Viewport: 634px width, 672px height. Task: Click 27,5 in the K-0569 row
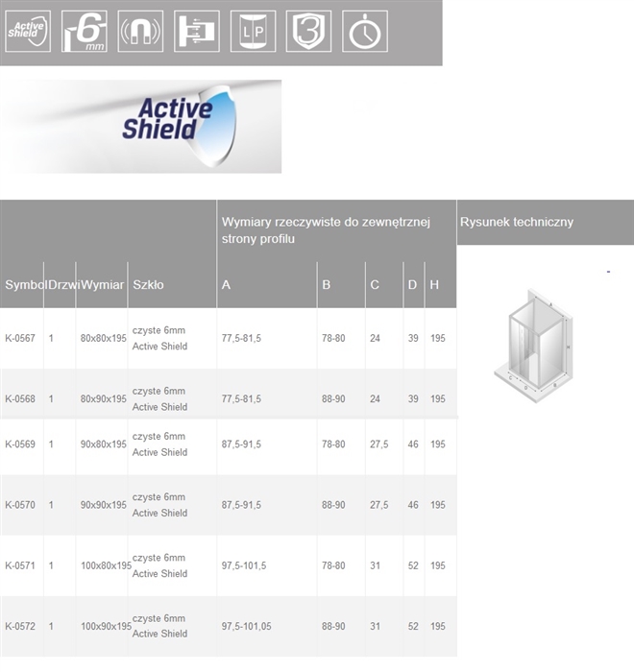378,444
